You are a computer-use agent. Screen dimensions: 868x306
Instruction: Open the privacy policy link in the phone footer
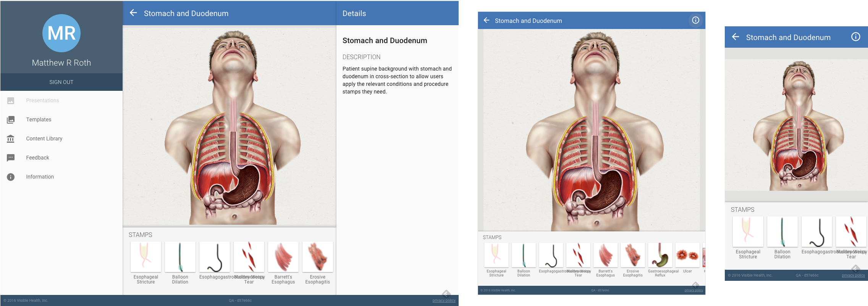click(x=853, y=275)
